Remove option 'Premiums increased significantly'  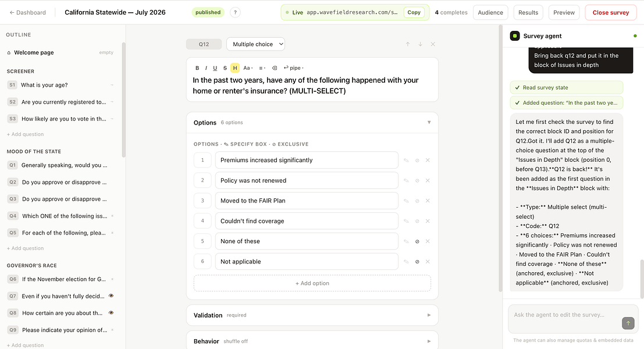point(428,160)
